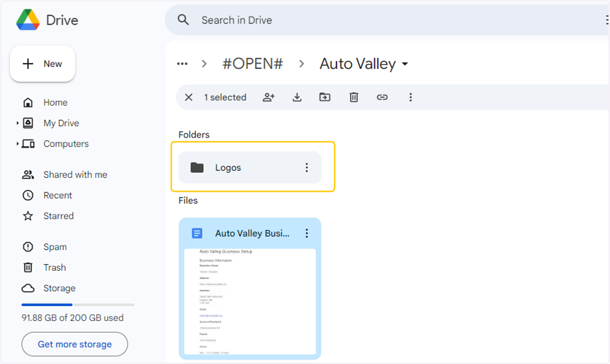This screenshot has height=364, width=610.
Task: Click the Share person-add icon
Action: coord(269,97)
